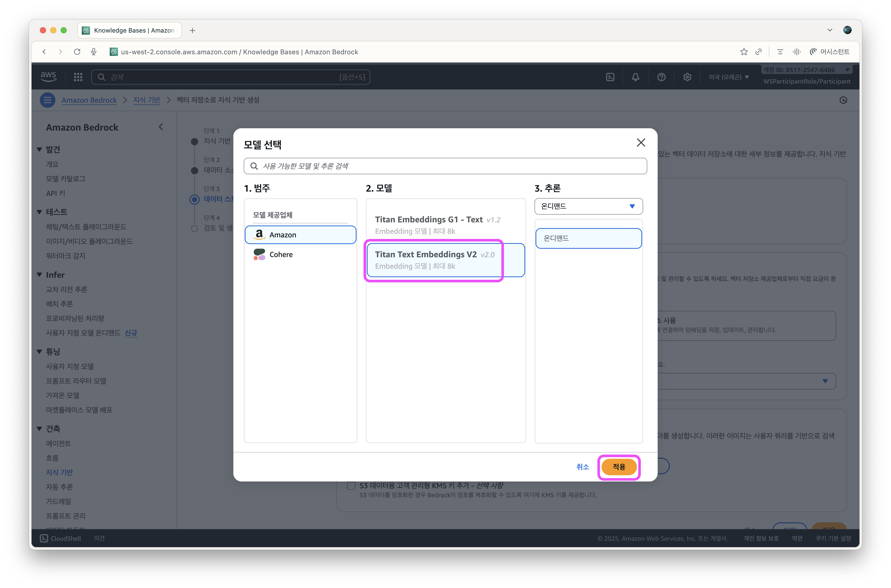891x588 pixels.
Task: Click the browser profile avatar
Action: coord(848,30)
